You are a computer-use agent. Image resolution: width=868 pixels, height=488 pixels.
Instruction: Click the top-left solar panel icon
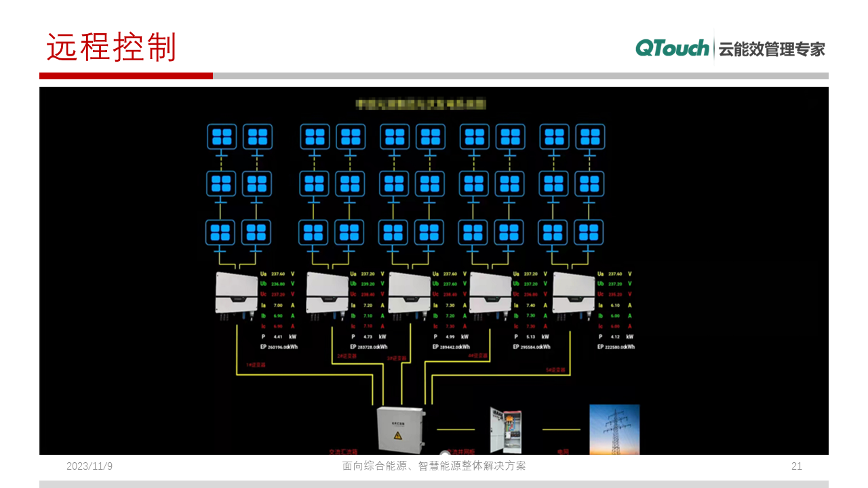point(222,137)
